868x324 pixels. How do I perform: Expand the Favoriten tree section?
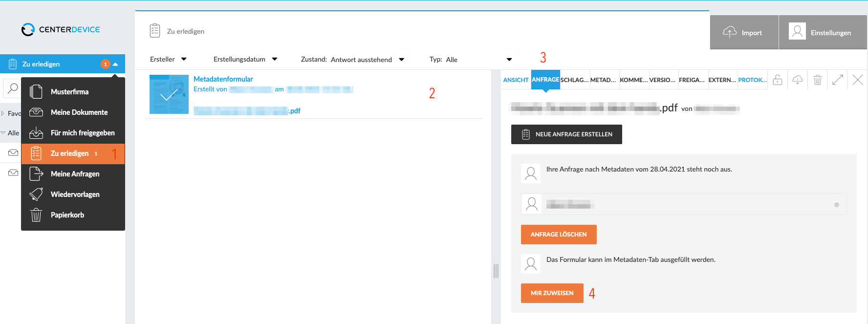coord(3,113)
